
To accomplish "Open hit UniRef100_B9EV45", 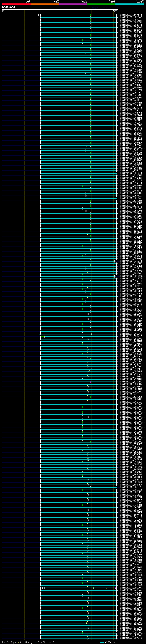I will 131,30.
